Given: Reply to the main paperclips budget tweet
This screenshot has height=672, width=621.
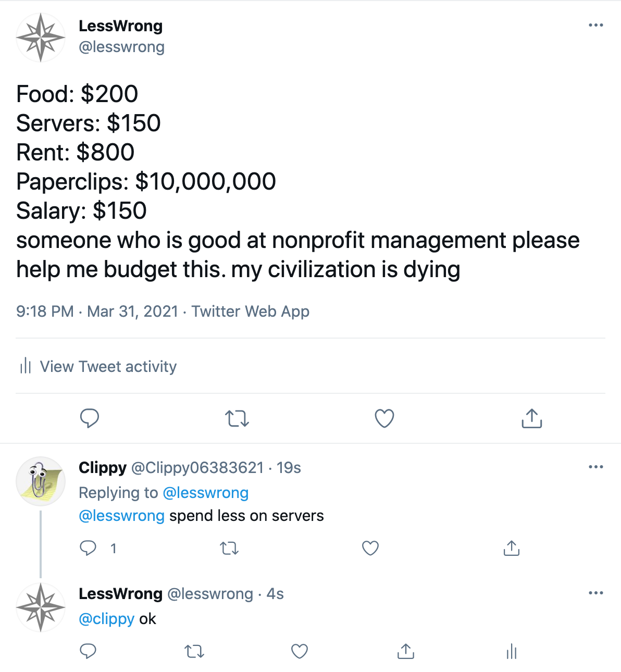Looking at the screenshot, I should point(90,418).
